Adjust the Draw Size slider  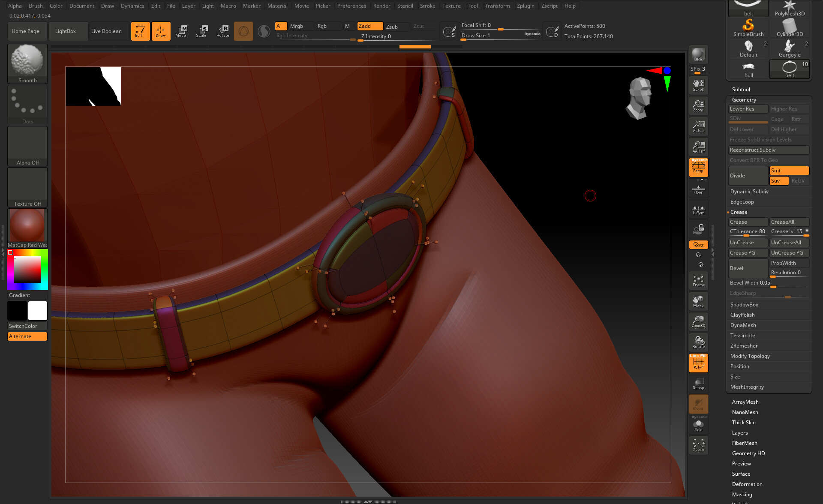coord(500,36)
